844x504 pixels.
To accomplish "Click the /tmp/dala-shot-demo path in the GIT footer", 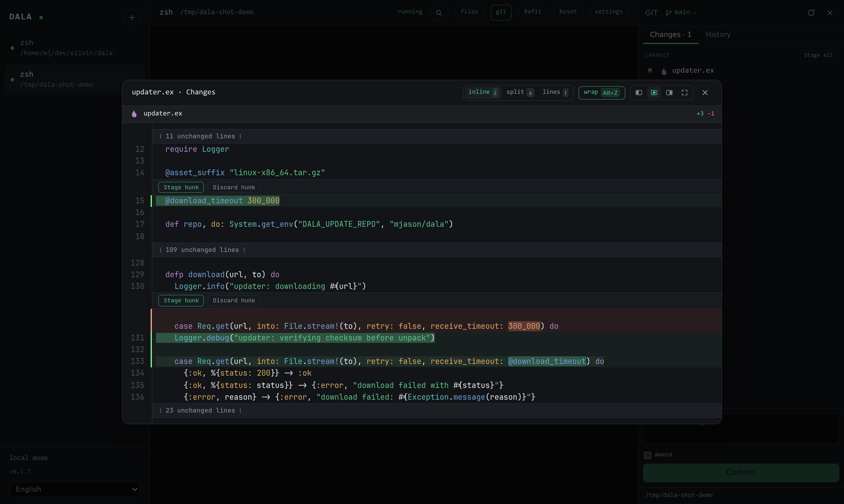I will 679,495.
